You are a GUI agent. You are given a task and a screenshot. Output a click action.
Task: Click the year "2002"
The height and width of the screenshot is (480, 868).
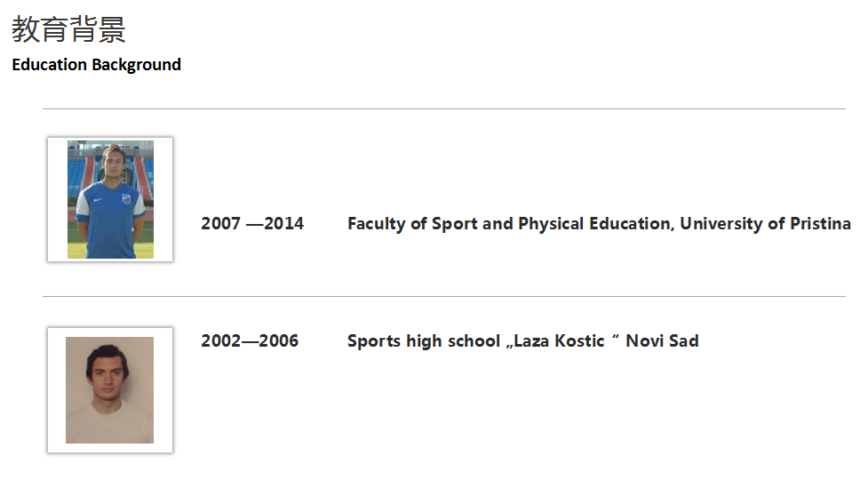(220, 341)
